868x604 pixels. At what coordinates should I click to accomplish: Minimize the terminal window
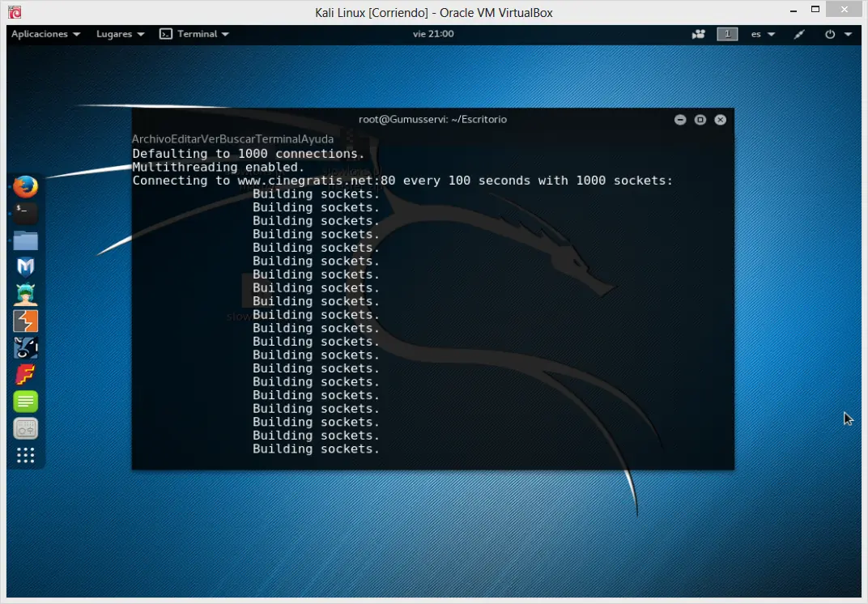(680, 120)
